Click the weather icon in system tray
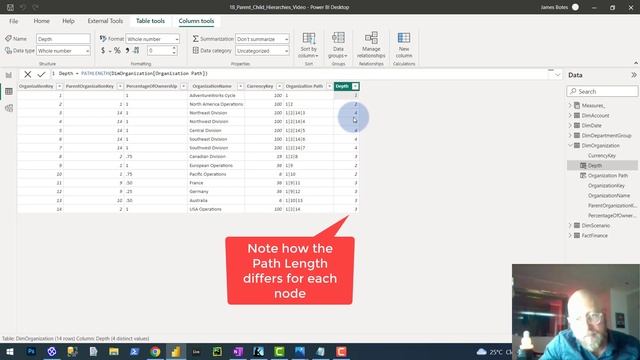 [x=482, y=351]
